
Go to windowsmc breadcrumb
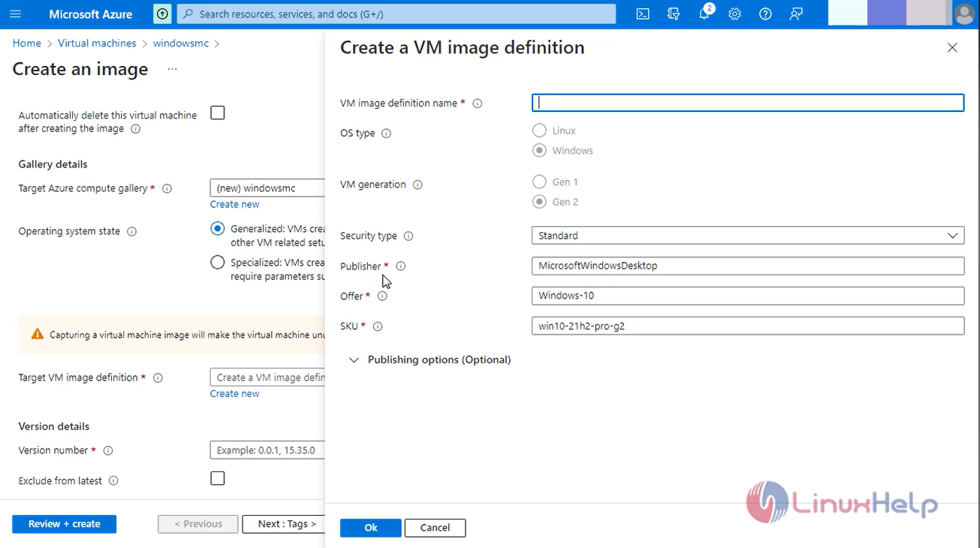pos(181,44)
